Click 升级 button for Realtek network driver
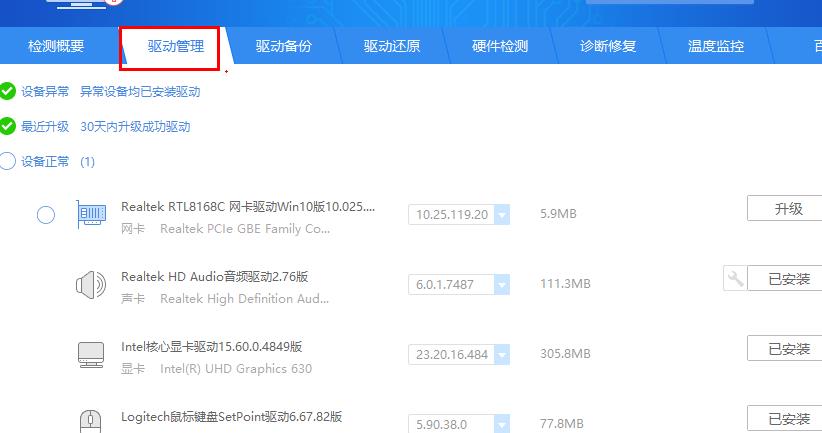This screenshot has height=433, width=822. pos(788,209)
